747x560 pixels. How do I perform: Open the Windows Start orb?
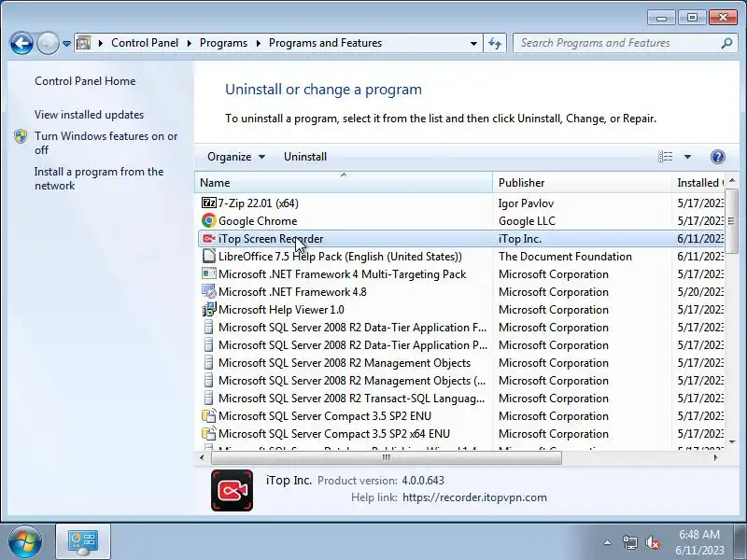[x=25, y=541]
